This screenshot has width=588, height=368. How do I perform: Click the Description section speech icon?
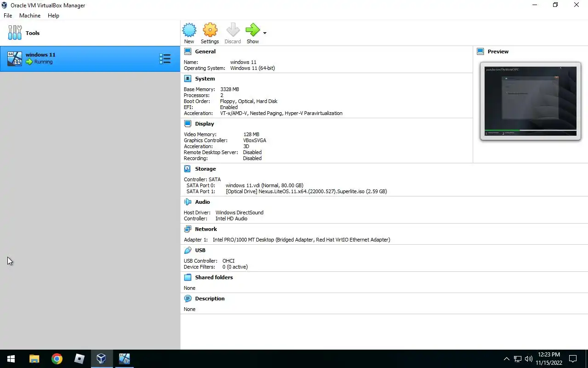[x=187, y=299]
